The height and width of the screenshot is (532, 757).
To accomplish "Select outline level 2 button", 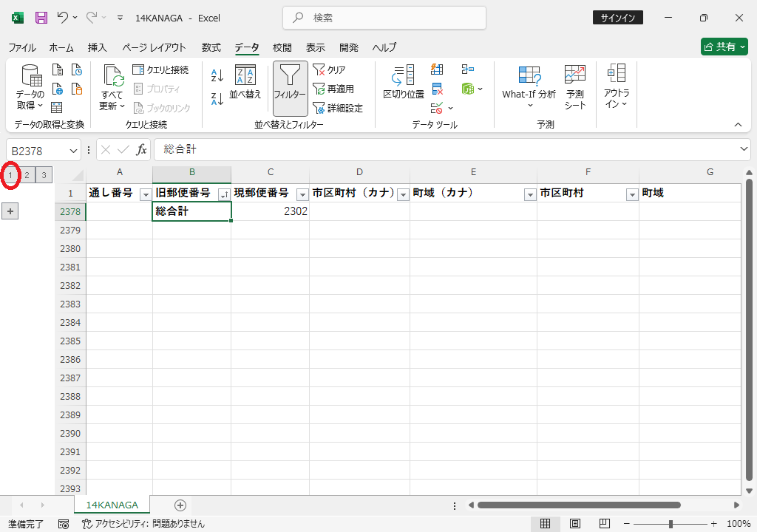I will pos(27,175).
